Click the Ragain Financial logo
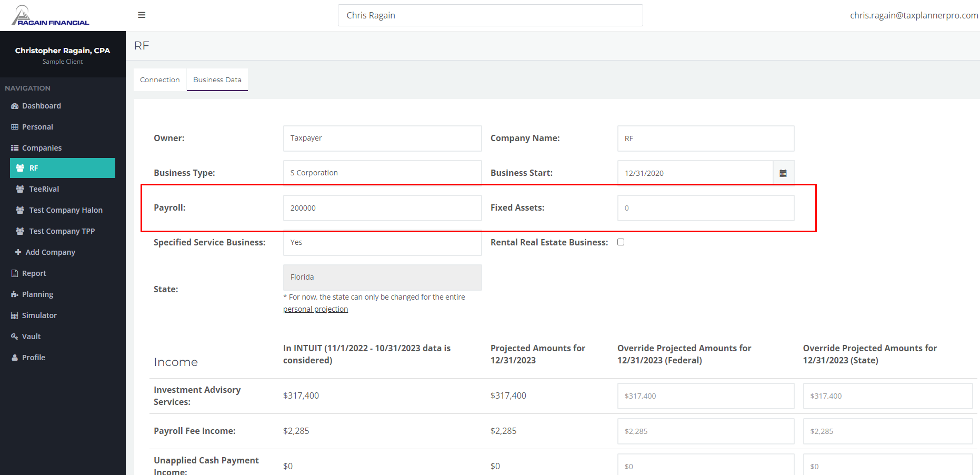The width and height of the screenshot is (980, 475). pos(51,15)
